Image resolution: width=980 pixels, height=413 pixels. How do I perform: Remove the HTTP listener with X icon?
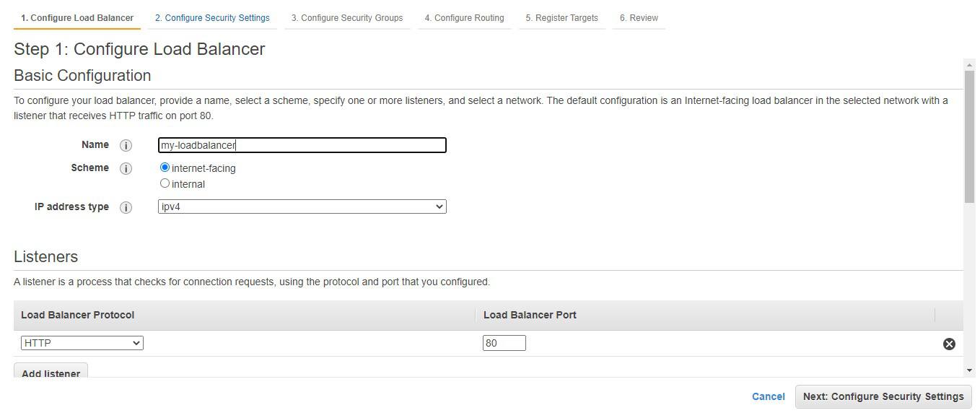click(949, 344)
